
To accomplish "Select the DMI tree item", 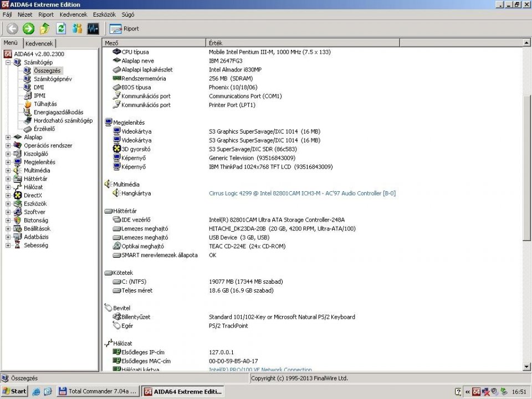I will (x=39, y=87).
